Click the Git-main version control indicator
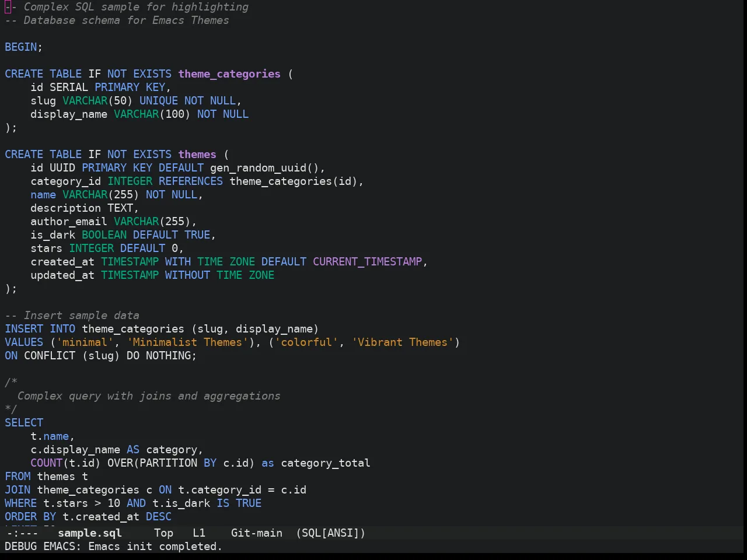Viewport: 747px width, 560px height. (x=257, y=533)
